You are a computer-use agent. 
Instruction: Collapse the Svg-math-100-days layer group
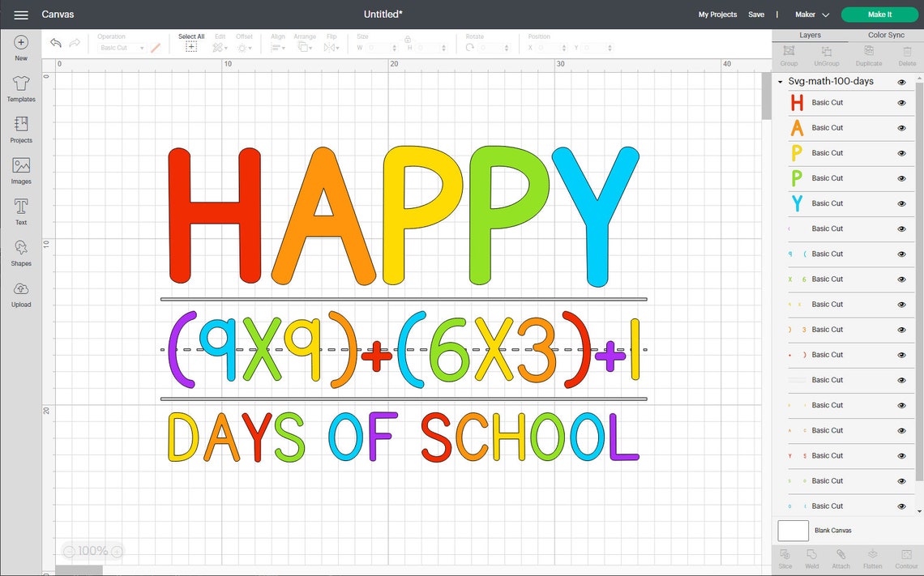[779, 81]
